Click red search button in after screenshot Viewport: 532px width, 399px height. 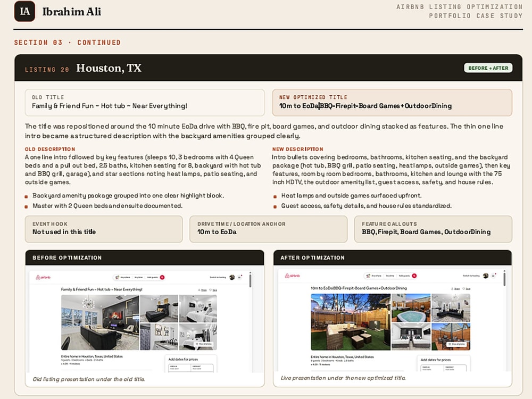pos(414,276)
